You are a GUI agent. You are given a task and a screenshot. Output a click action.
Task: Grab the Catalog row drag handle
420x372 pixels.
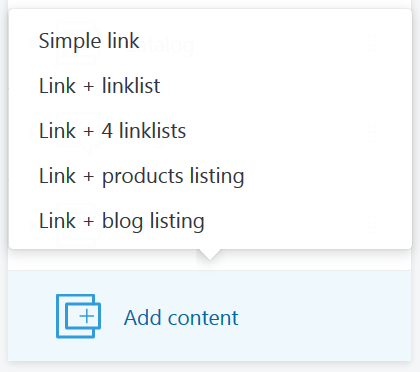click(372, 43)
